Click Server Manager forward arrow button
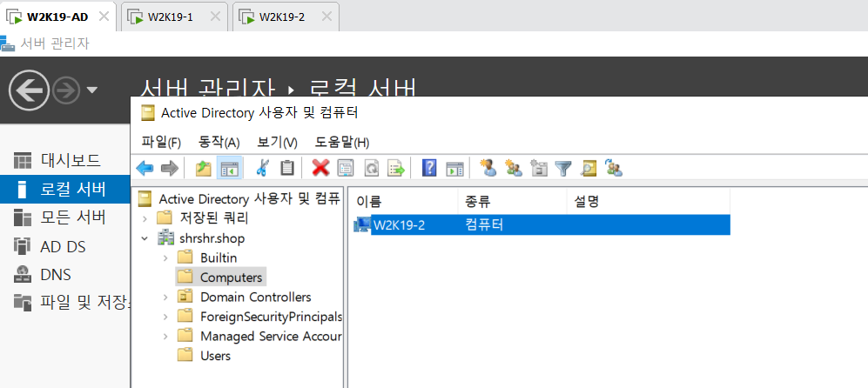The width and height of the screenshot is (868, 388). (66, 90)
